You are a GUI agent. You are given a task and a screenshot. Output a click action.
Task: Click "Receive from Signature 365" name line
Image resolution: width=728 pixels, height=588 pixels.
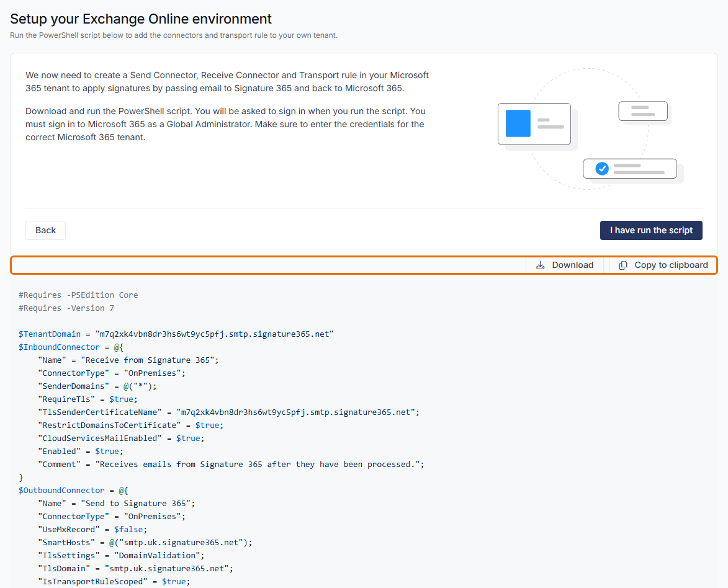128,360
